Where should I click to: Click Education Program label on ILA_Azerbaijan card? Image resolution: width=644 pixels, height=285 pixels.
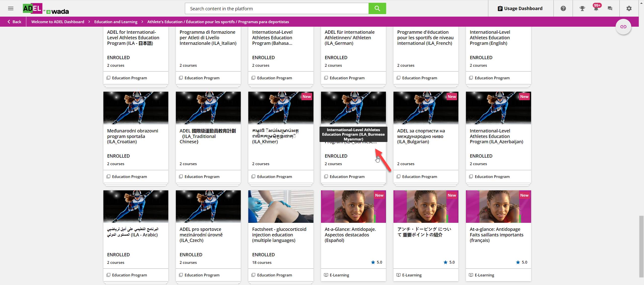pos(492,176)
